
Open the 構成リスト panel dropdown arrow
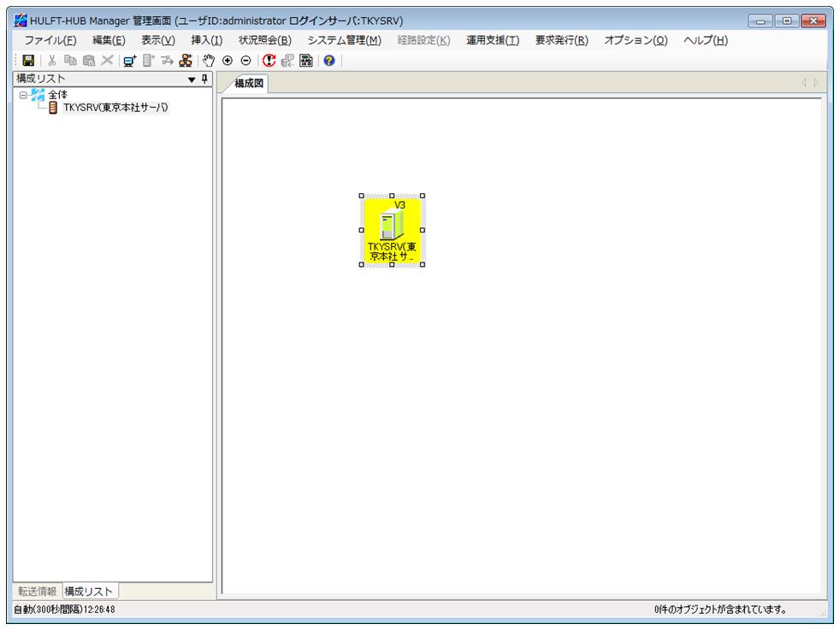192,79
